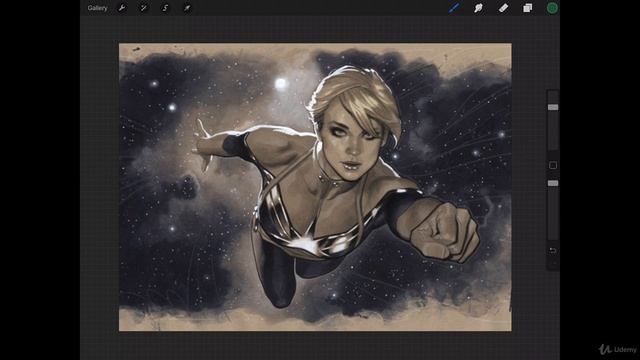This screenshot has height=360, width=640.
Task: Adjust the brush size slider handle
Action: 553,107
